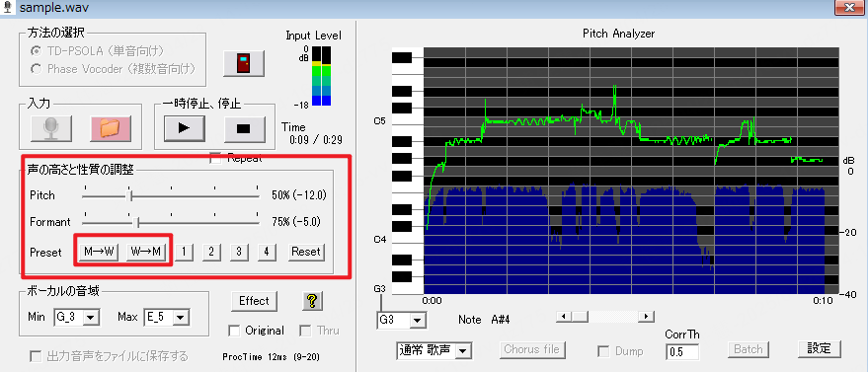868x372 pixels.
Task: Start playback with the play button
Action: pyautogui.click(x=185, y=128)
